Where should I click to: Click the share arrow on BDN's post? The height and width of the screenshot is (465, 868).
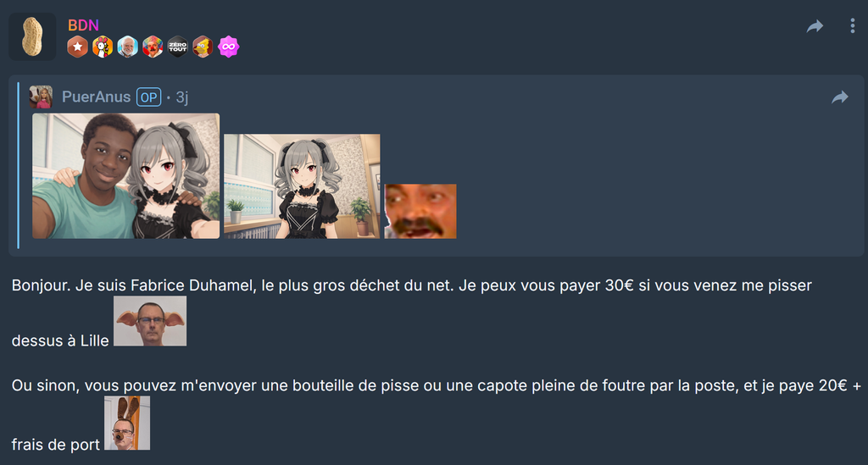tap(815, 26)
